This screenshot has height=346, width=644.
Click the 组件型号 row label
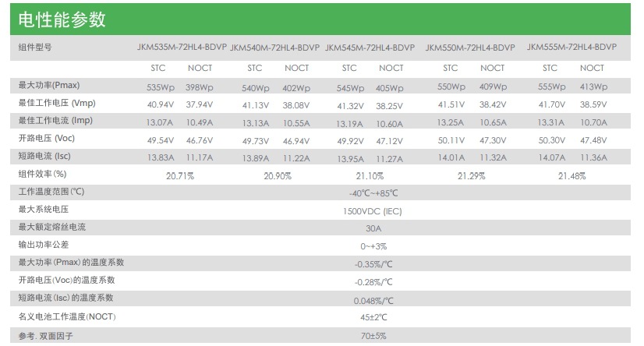(x=35, y=48)
